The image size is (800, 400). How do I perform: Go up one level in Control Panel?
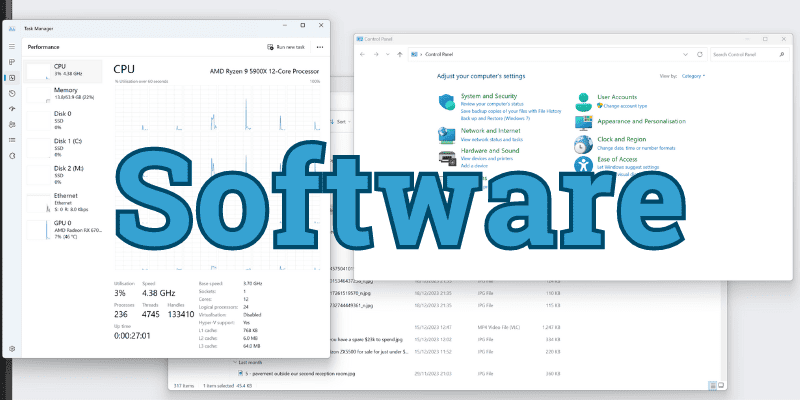click(x=399, y=54)
